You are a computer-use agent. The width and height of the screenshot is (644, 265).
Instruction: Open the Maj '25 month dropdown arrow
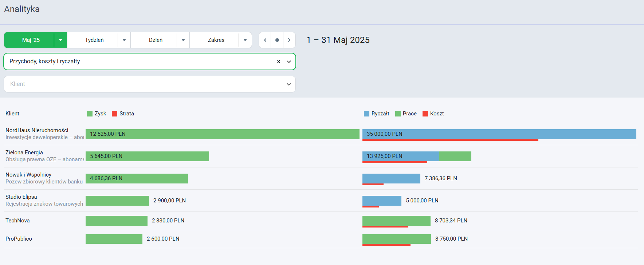coord(60,40)
